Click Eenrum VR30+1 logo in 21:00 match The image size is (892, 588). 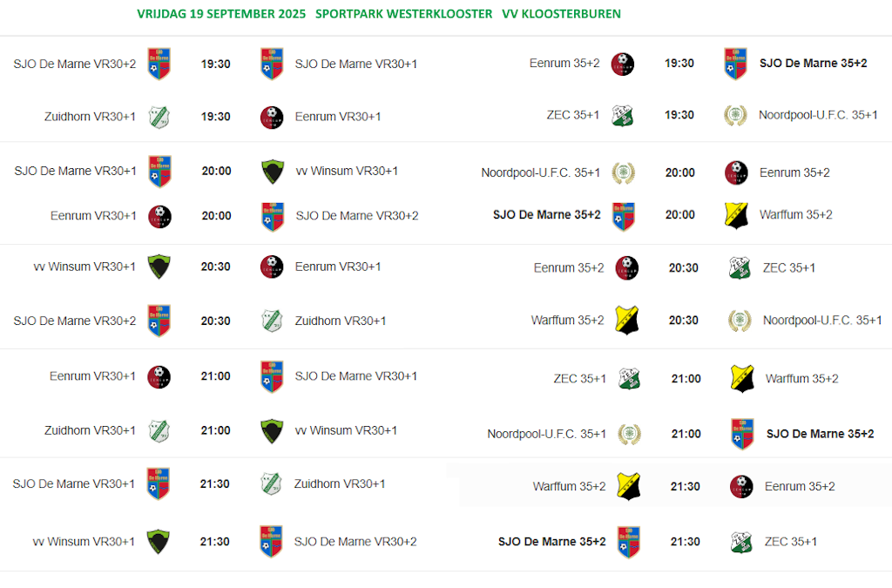[159, 377]
